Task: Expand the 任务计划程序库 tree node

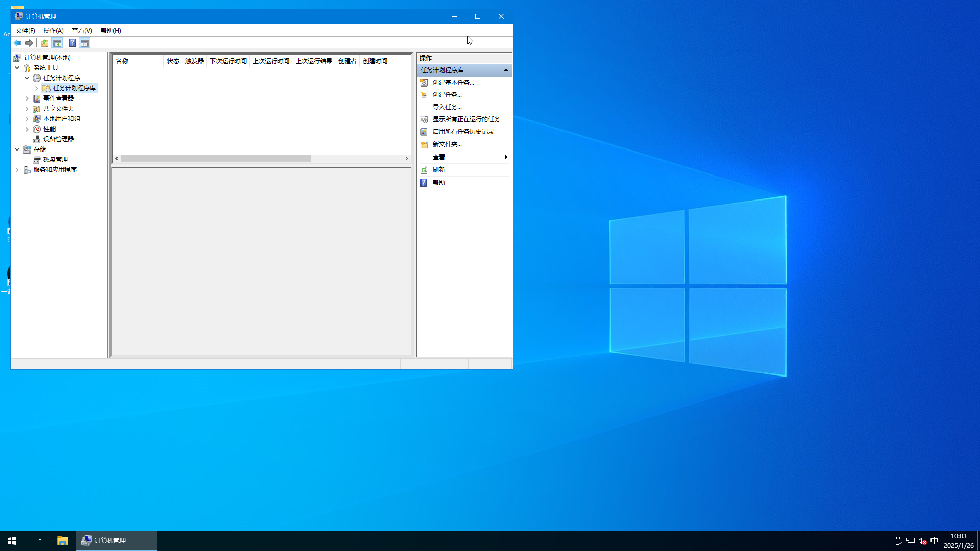Action: tap(37, 88)
